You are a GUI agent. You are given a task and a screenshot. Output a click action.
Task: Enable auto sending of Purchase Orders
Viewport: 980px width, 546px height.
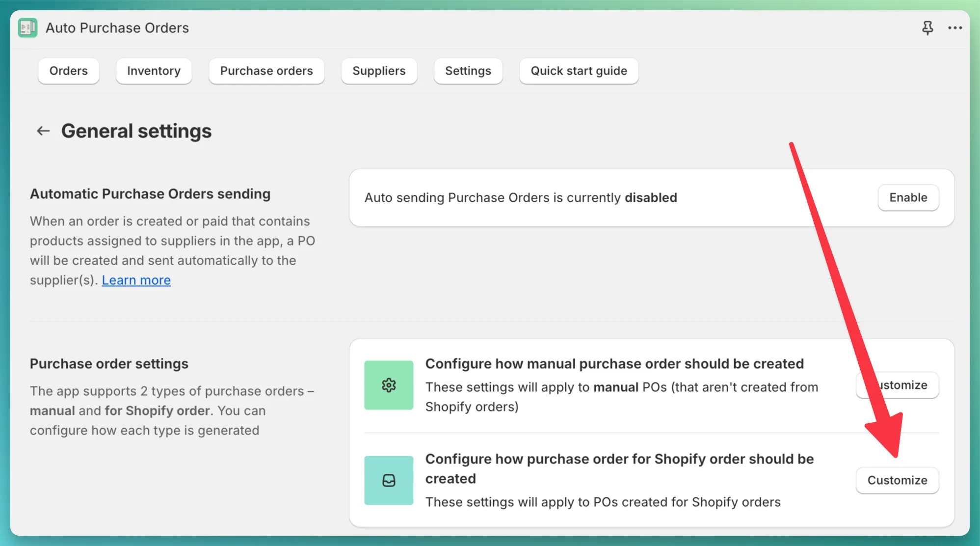point(908,197)
